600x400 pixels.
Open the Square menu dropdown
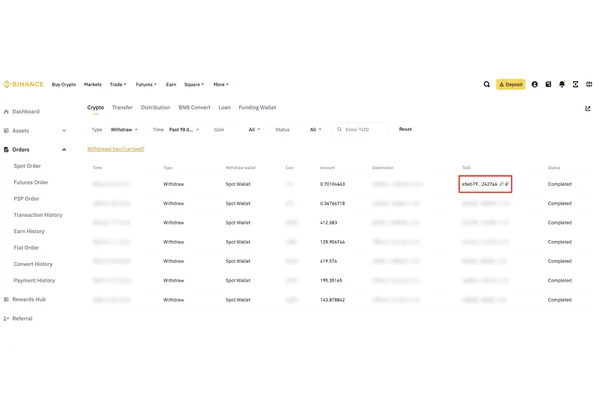click(x=194, y=85)
